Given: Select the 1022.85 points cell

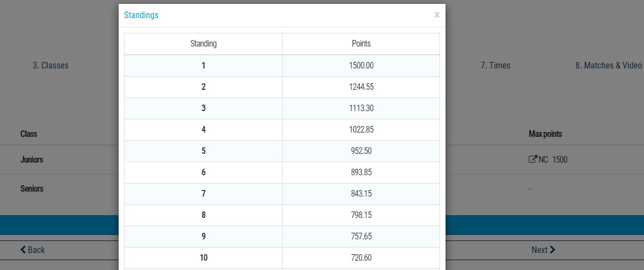Looking at the screenshot, I should [x=361, y=130].
